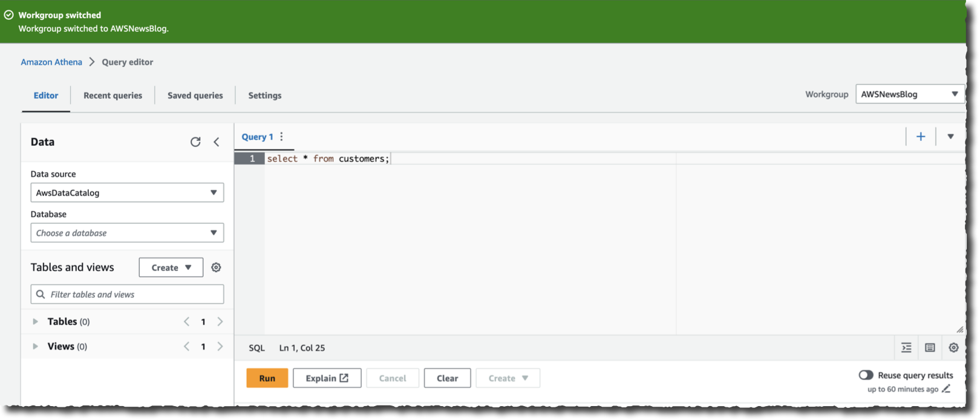980x420 pixels.
Task: Click the SQL query text line
Action: click(328, 159)
